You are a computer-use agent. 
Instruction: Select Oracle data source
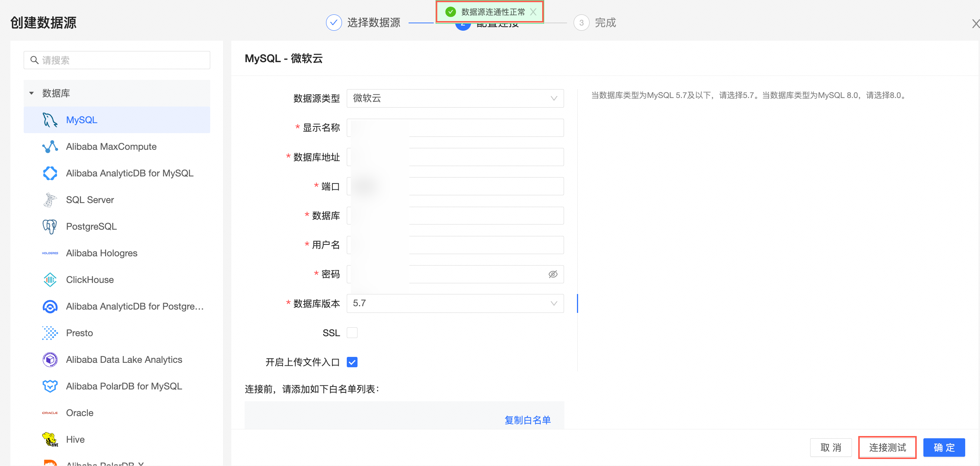(117, 413)
